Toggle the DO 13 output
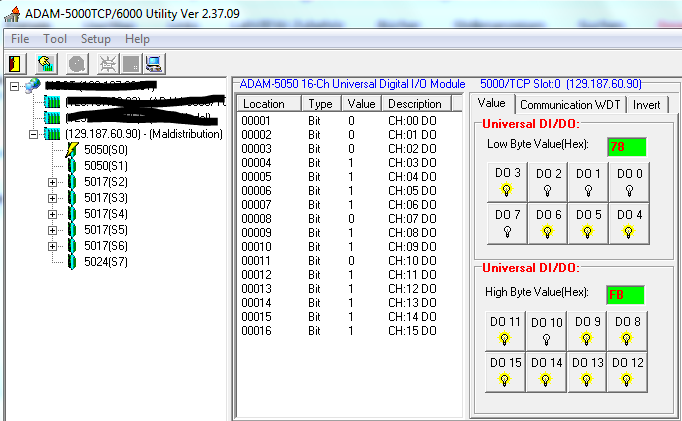Viewport: 682px width, 421px height. (x=587, y=372)
